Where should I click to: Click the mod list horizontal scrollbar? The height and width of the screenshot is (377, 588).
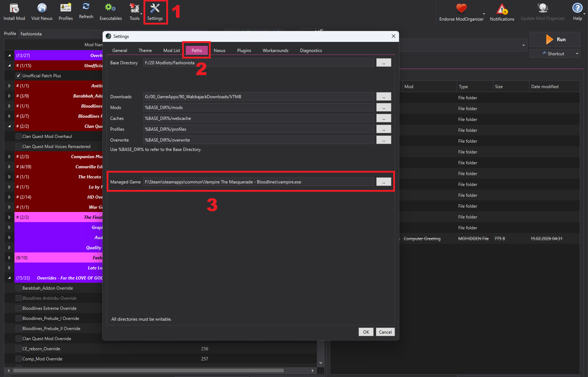point(148,370)
